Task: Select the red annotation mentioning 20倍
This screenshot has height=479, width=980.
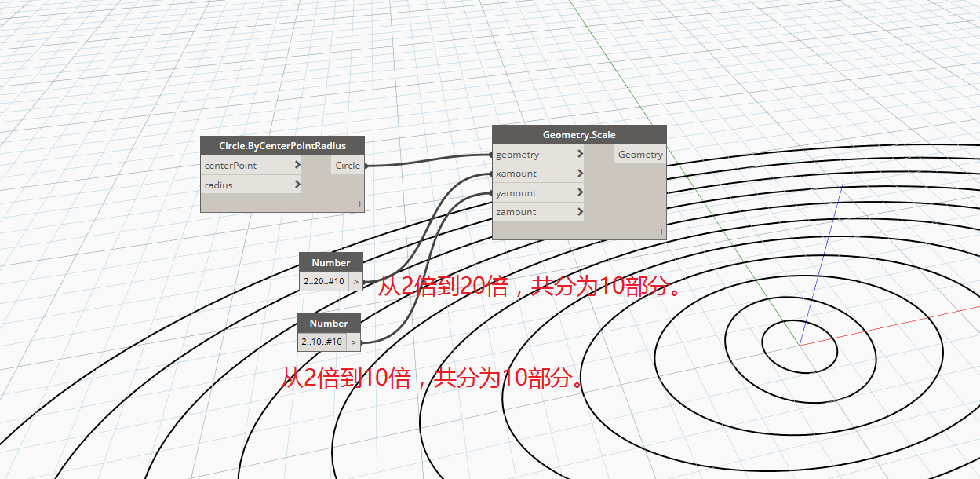Action: (530, 286)
